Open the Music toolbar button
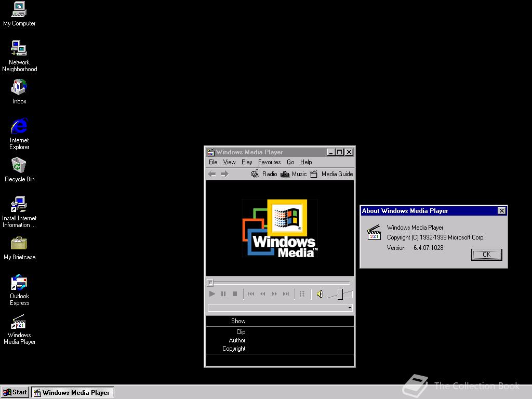The image size is (532, 399). 294,174
